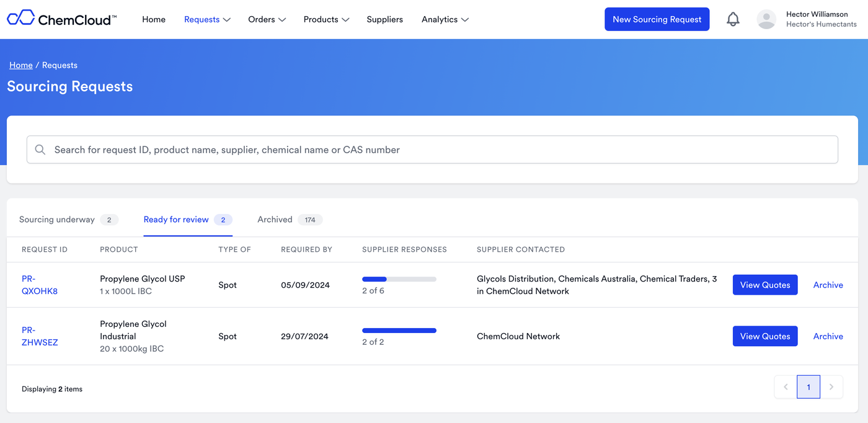Open the Products dropdown menu
The height and width of the screenshot is (423, 868).
tap(326, 19)
